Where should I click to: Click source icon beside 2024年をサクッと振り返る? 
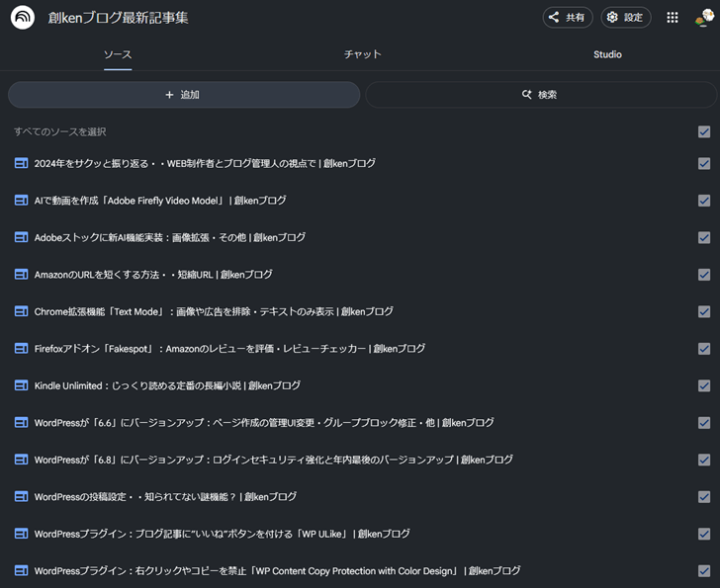21,163
